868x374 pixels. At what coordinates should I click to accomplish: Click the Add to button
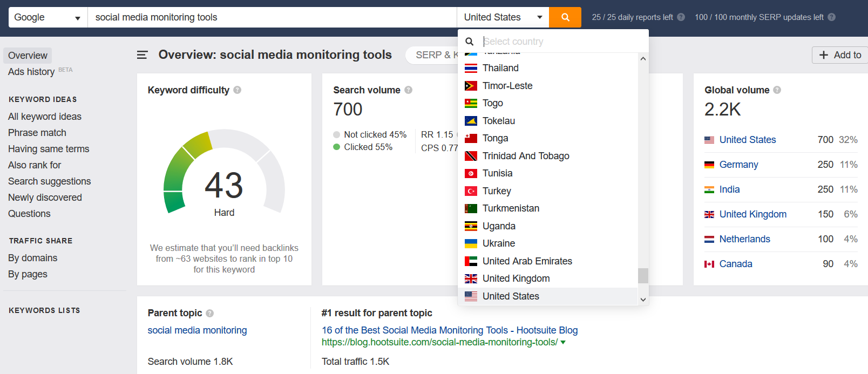pyautogui.click(x=839, y=55)
